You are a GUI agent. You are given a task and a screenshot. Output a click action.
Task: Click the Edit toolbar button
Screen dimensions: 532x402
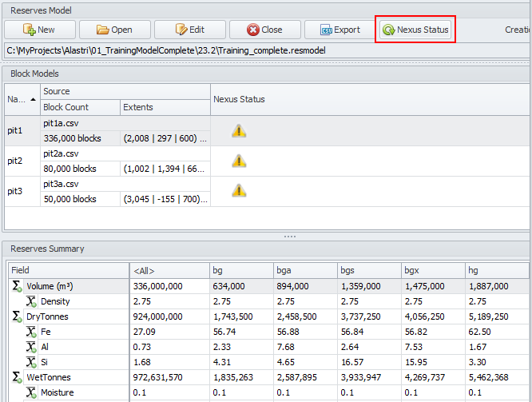click(x=190, y=30)
